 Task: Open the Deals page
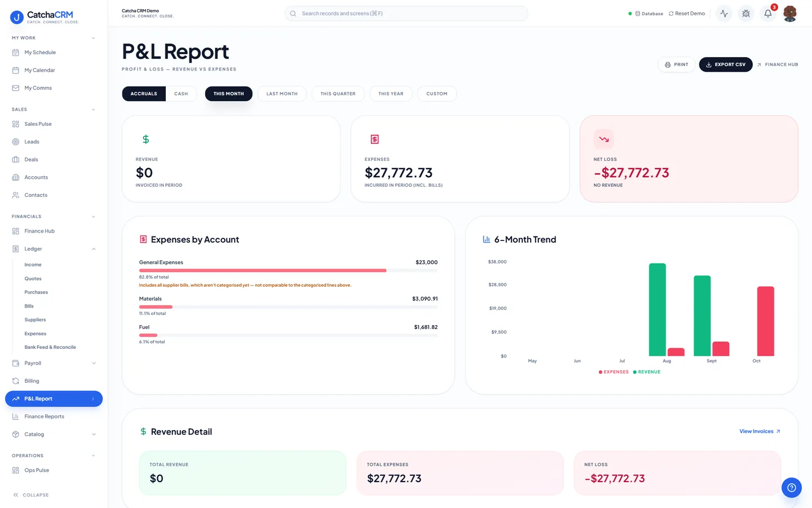pos(54,160)
